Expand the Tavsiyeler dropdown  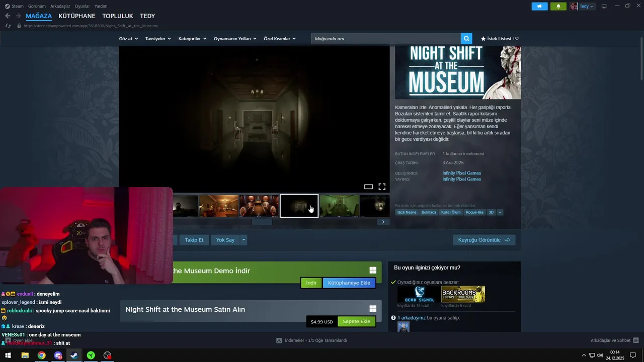(x=158, y=39)
